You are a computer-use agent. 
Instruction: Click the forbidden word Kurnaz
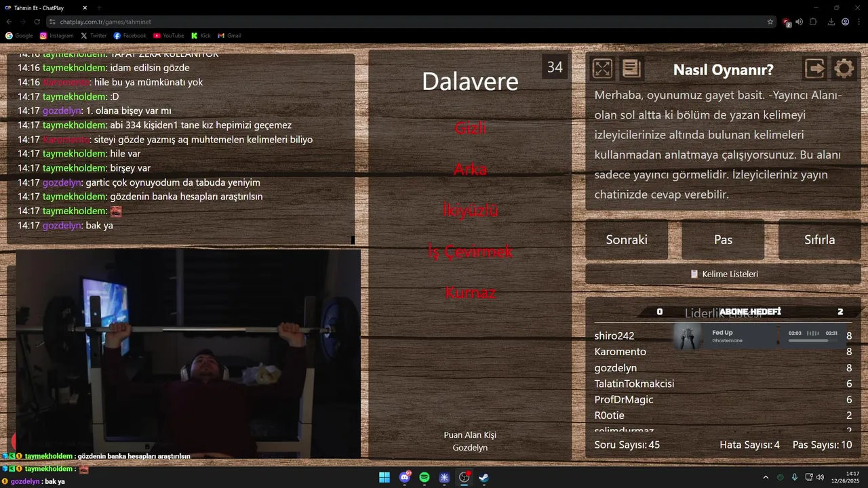tap(470, 293)
